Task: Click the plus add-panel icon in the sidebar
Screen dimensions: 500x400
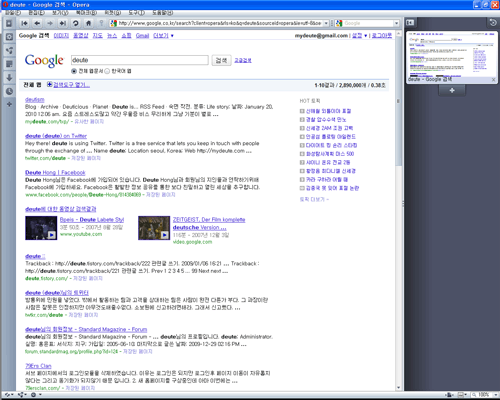Action: [x=9, y=104]
